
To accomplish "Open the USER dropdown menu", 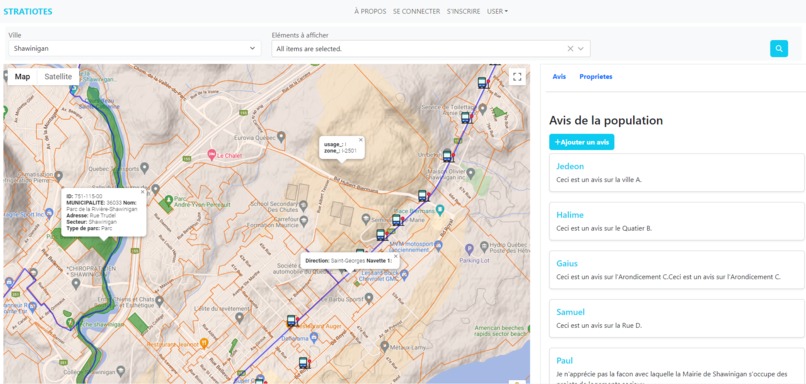I will pyautogui.click(x=497, y=11).
